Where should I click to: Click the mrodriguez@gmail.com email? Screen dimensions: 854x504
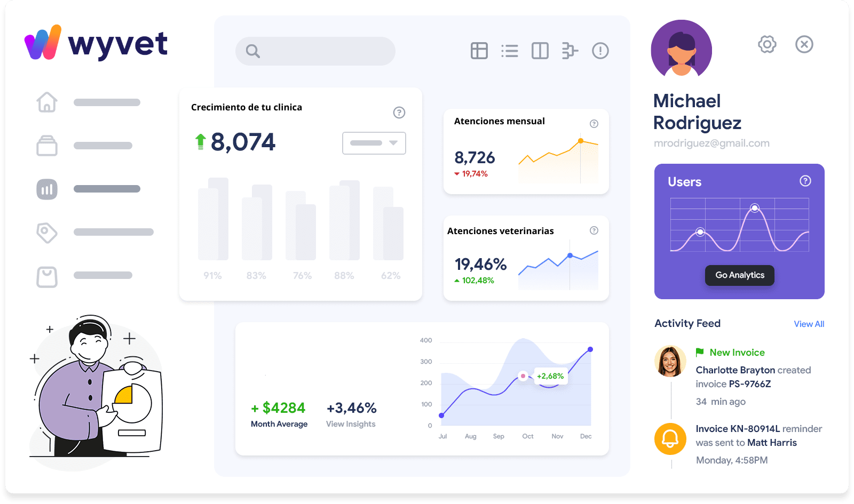click(711, 143)
